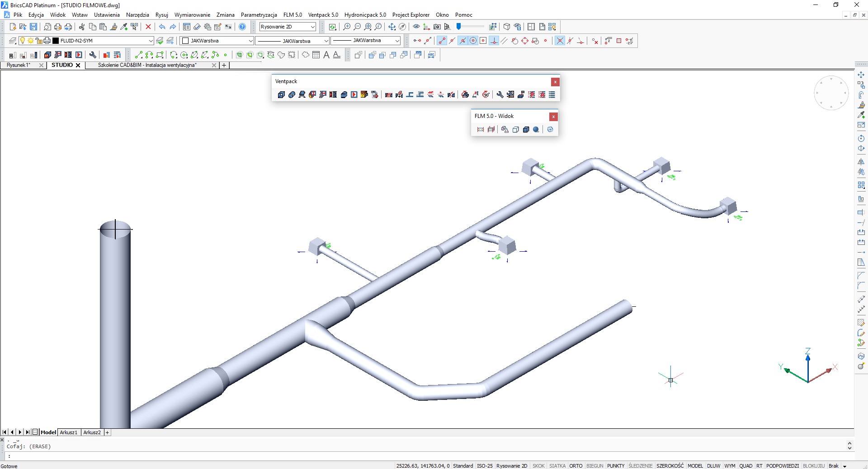
Task: Open the JAKWarstwa color dropdown
Action: click(250, 41)
